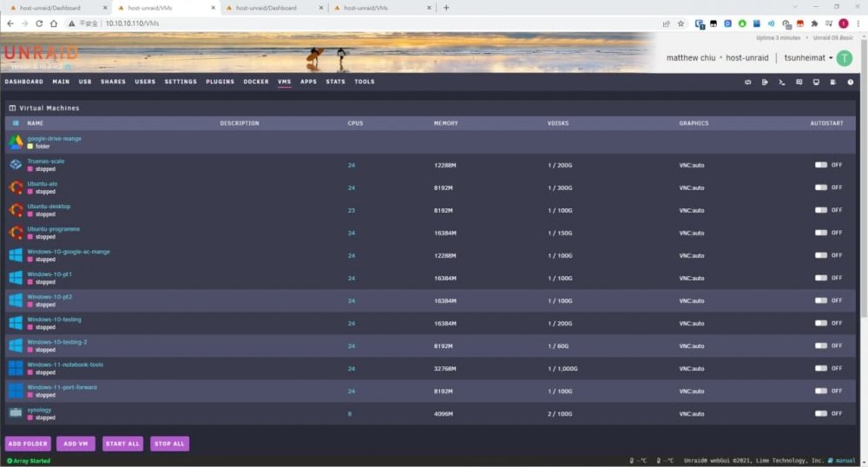Open browser three-dot menu

coord(858,23)
